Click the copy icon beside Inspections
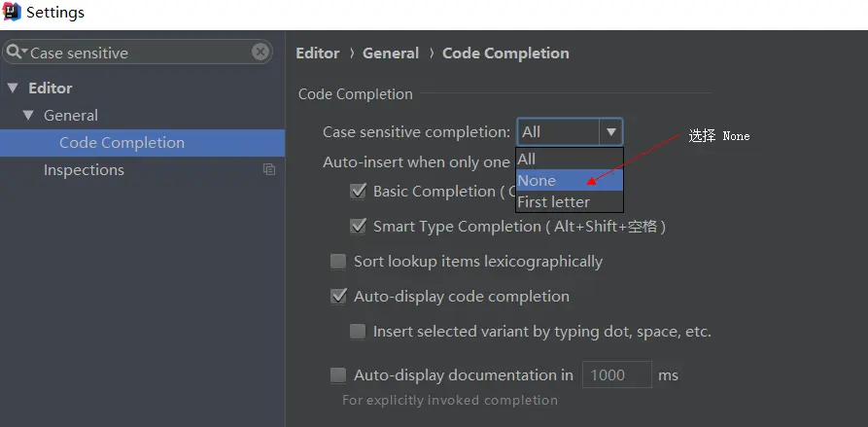868x427 pixels. (x=269, y=170)
